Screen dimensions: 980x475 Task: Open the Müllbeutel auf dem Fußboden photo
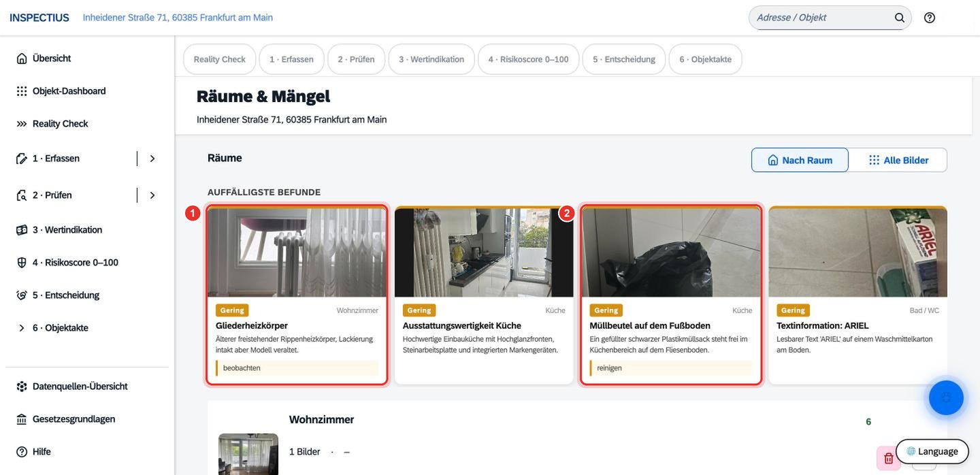pos(671,252)
